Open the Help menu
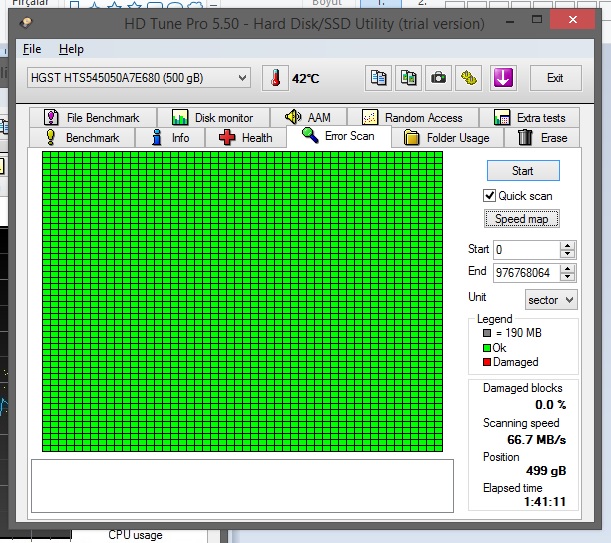611x543 pixels. [x=71, y=49]
